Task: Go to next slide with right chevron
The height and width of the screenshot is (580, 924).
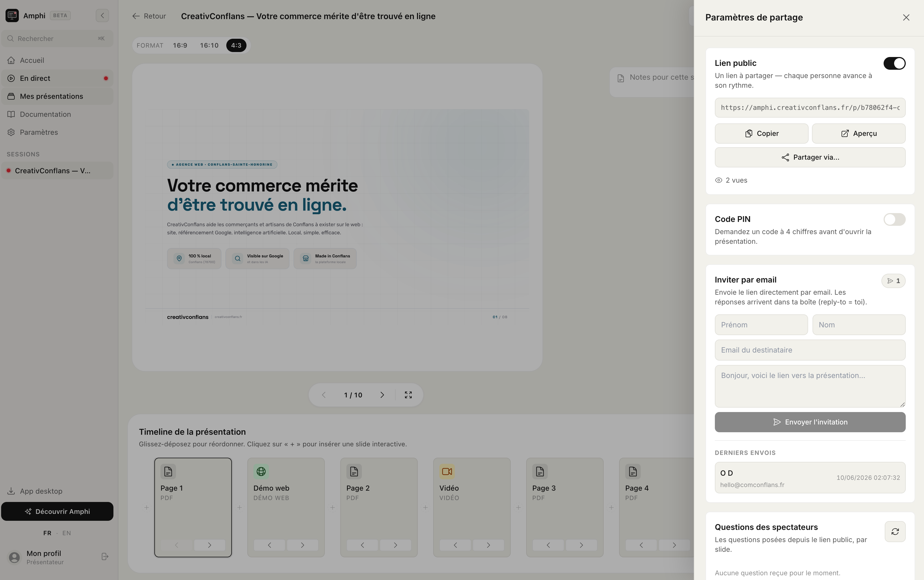Action: 382,395
